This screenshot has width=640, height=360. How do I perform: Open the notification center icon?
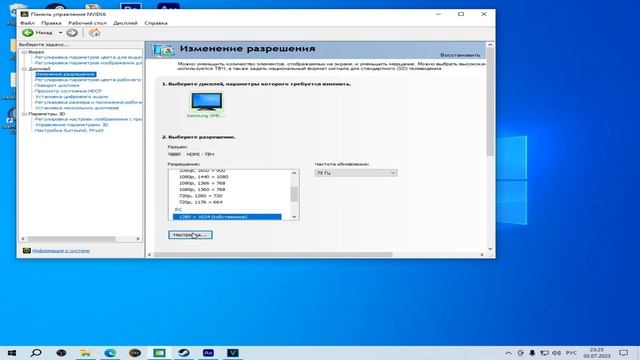pos(623,353)
